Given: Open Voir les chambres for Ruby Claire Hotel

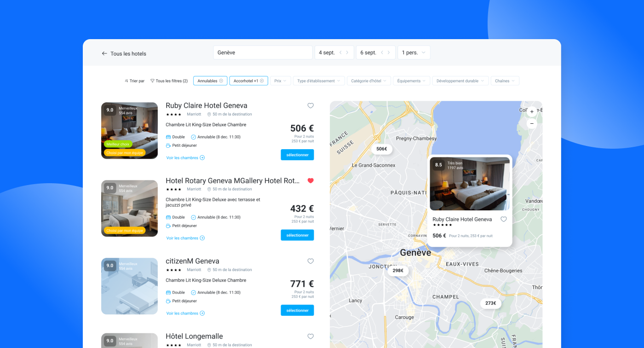Looking at the screenshot, I should tap(185, 158).
